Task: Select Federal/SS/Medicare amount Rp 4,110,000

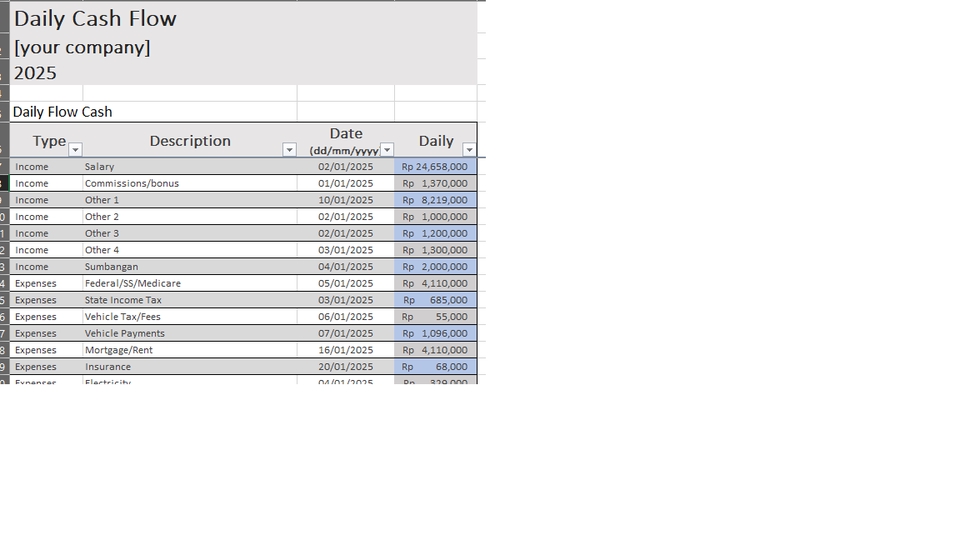Action: coord(435,283)
